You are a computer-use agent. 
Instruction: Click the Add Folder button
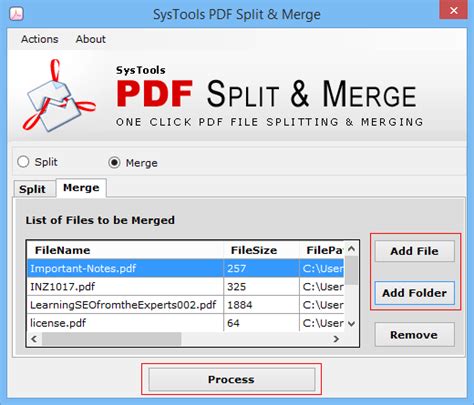(415, 293)
